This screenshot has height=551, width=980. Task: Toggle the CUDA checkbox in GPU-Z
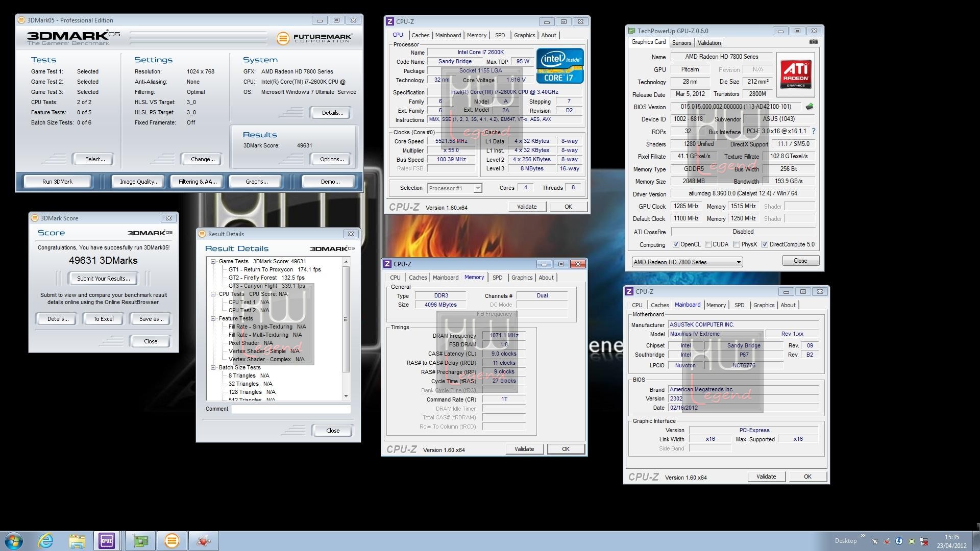pos(708,244)
